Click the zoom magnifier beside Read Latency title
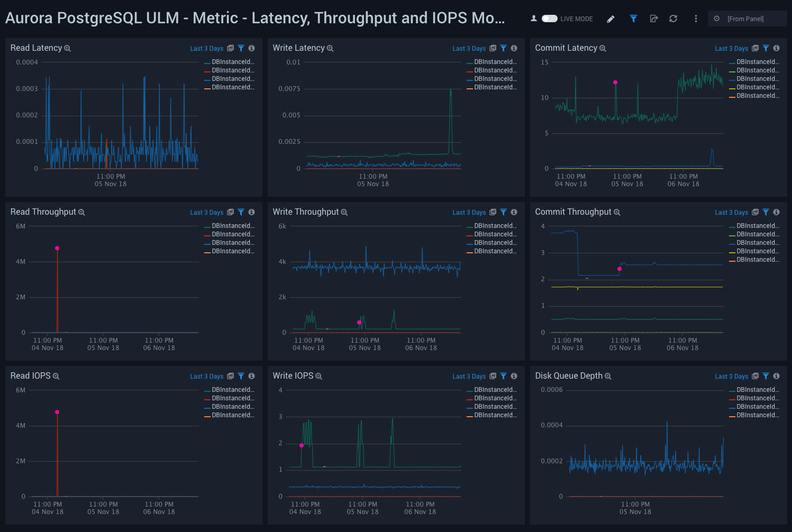792x532 pixels. coord(67,48)
